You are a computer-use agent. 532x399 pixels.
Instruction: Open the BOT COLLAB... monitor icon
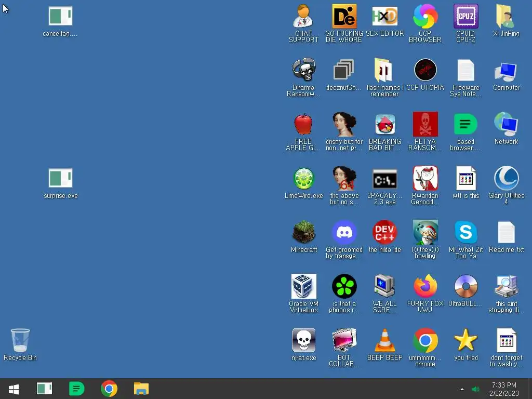tap(344, 340)
